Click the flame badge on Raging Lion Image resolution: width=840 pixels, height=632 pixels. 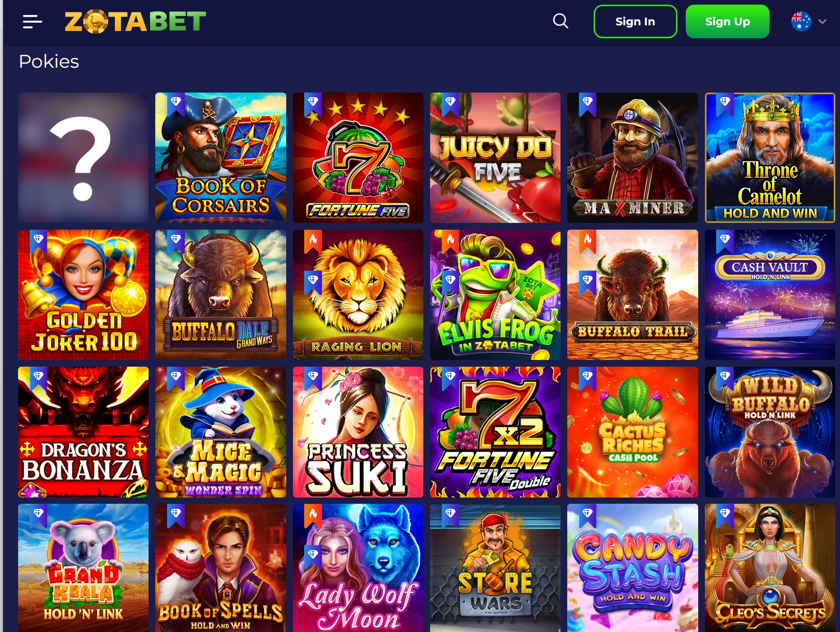[x=313, y=241]
